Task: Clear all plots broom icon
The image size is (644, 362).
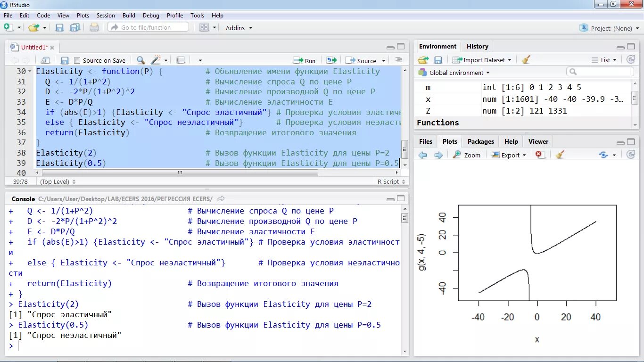Action: [560, 155]
